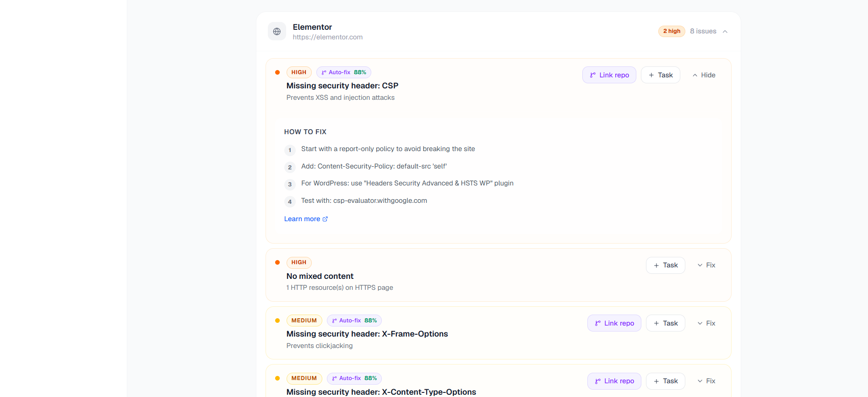
Task: Create a task for the missing CSP header
Action: click(x=661, y=75)
